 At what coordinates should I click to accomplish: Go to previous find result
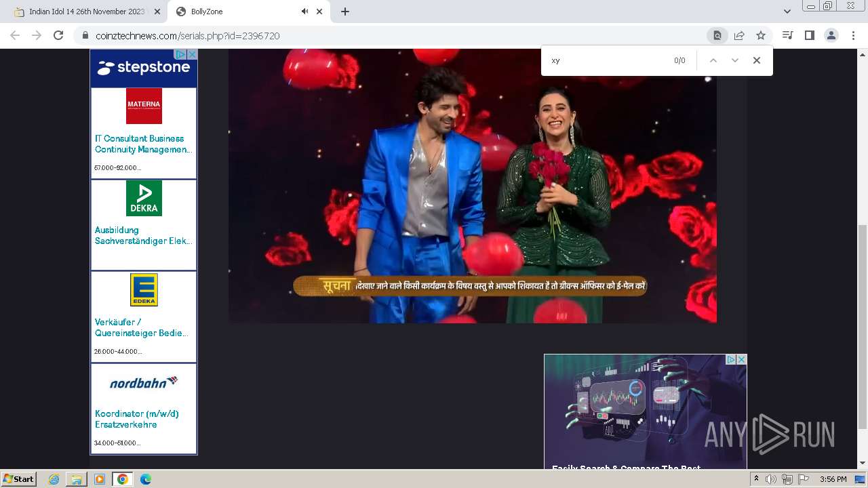(x=713, y=60)
